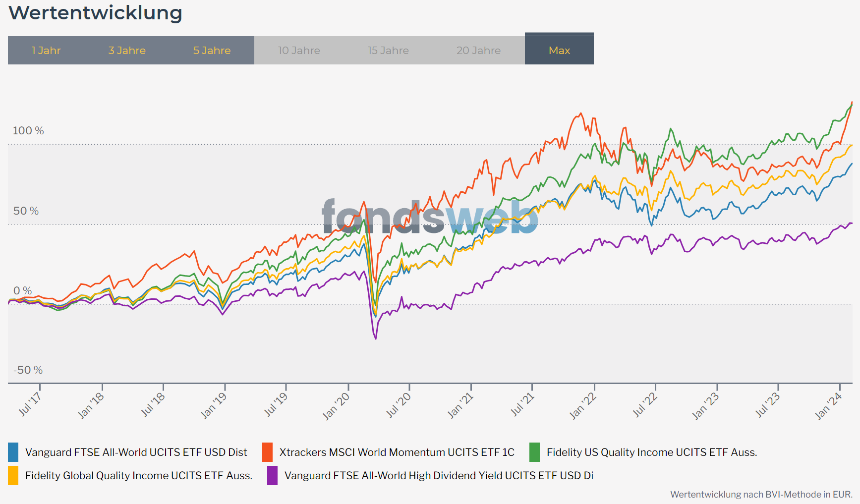Toggle Vanguard High Dividend Yield legend label
The image size is (860, 504).
[439, 475]
